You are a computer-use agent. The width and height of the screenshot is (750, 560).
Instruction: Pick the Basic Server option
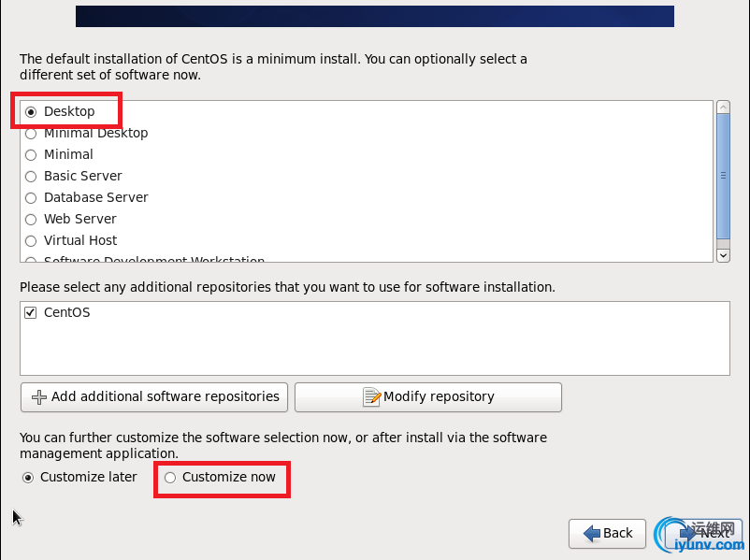[x=31, y=176]
